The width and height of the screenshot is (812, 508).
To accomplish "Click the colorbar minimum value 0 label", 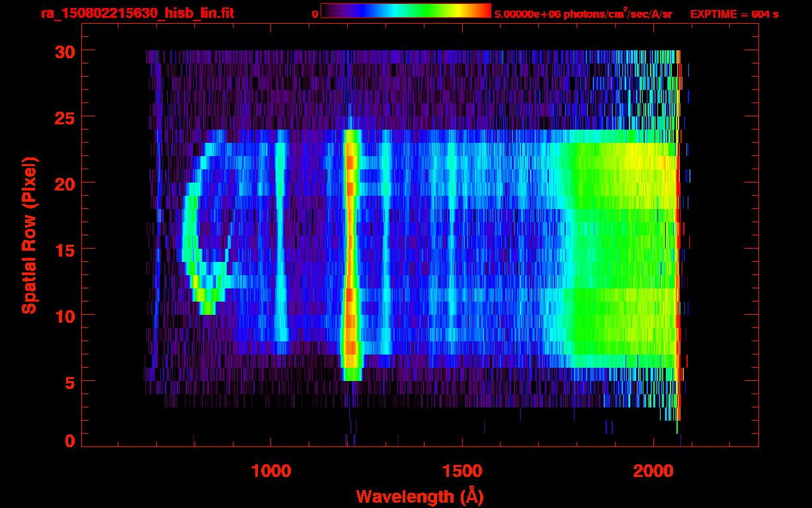I will click(x=315, y=14).
